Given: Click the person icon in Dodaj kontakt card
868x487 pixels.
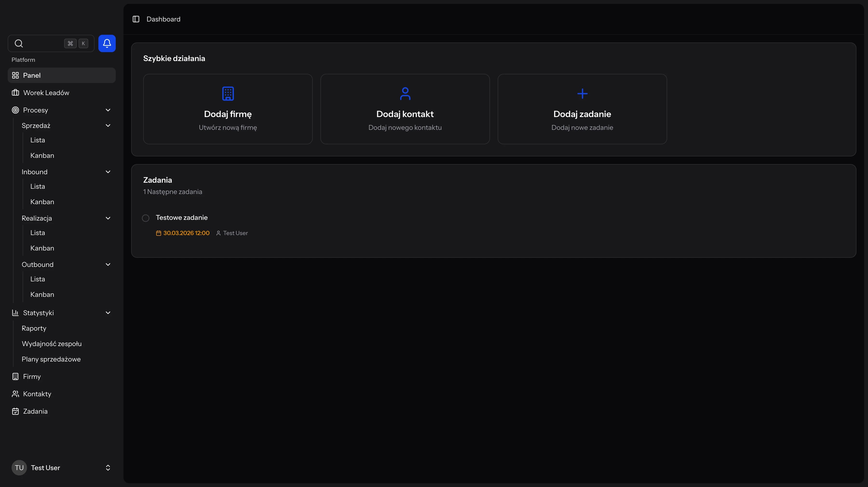Looking at the screenshot, I should pos(405,94).
